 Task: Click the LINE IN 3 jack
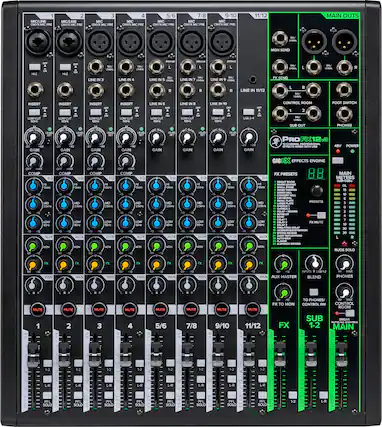[95, 67]
